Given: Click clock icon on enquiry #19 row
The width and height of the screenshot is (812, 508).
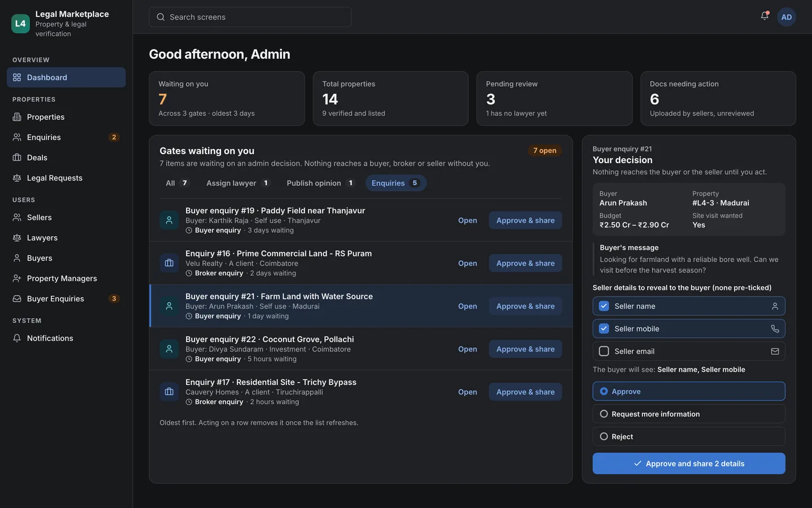Looking at the screenshot, I should [x=189, y=230].
